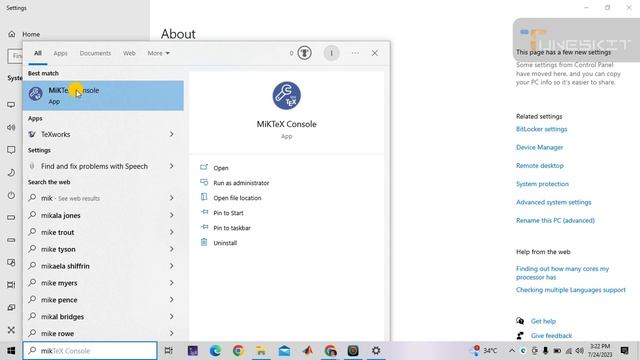Image resolution: width=640 pixels, height=360 pixels.
Task: Click the volume icon in the system tray
Action: point(579,351)
